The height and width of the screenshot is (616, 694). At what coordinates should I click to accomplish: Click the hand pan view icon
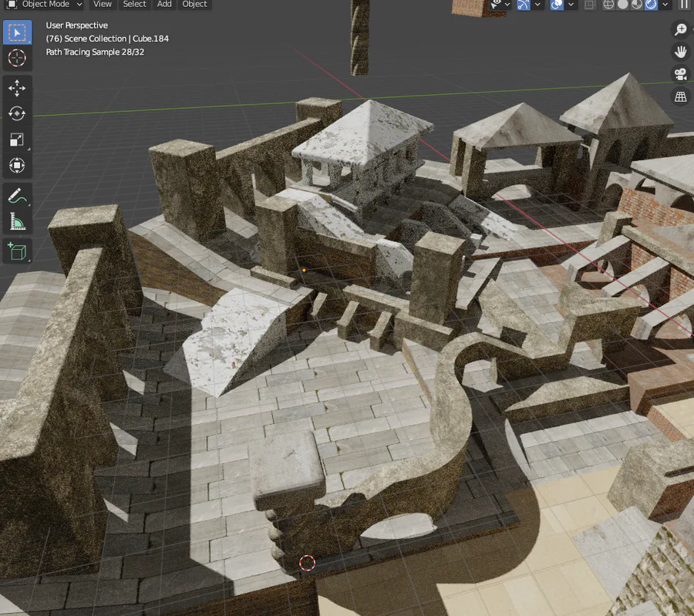[680, 52]
